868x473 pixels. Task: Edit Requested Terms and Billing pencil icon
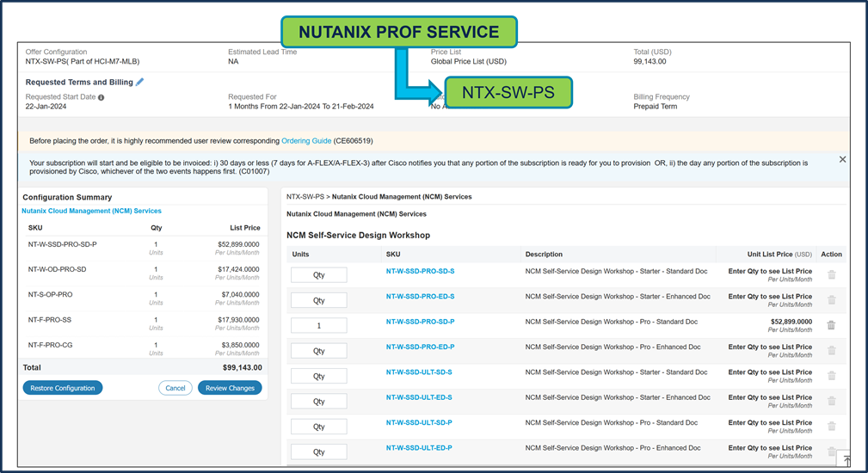coord(140,82)
